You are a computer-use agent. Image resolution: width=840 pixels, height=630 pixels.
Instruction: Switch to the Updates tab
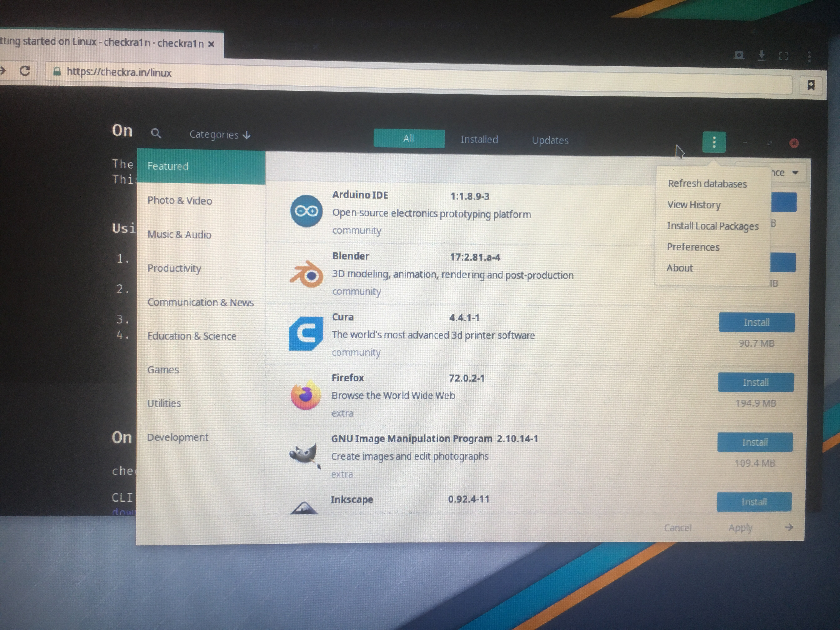click(x=550, y=140)
